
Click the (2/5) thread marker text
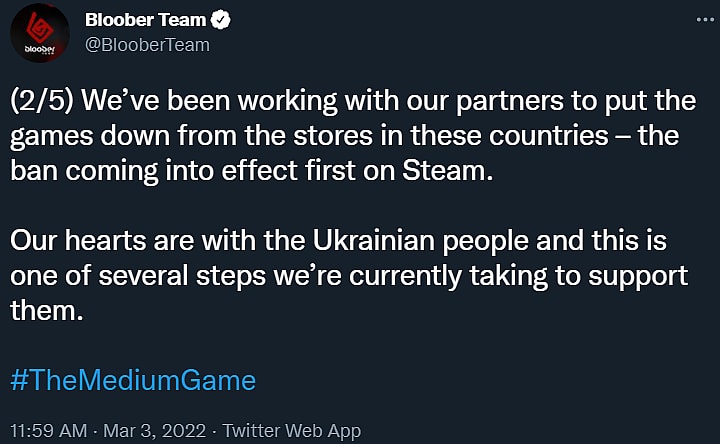point(40,102)
